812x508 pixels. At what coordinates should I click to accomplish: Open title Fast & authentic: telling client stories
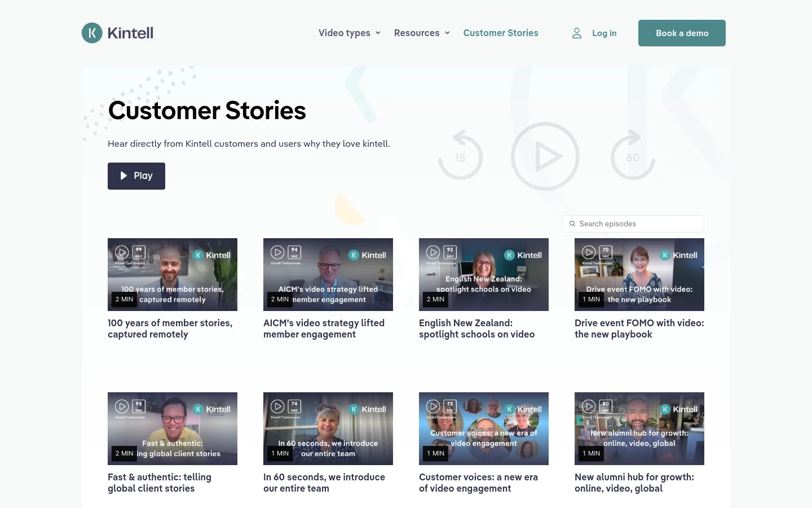160,483
